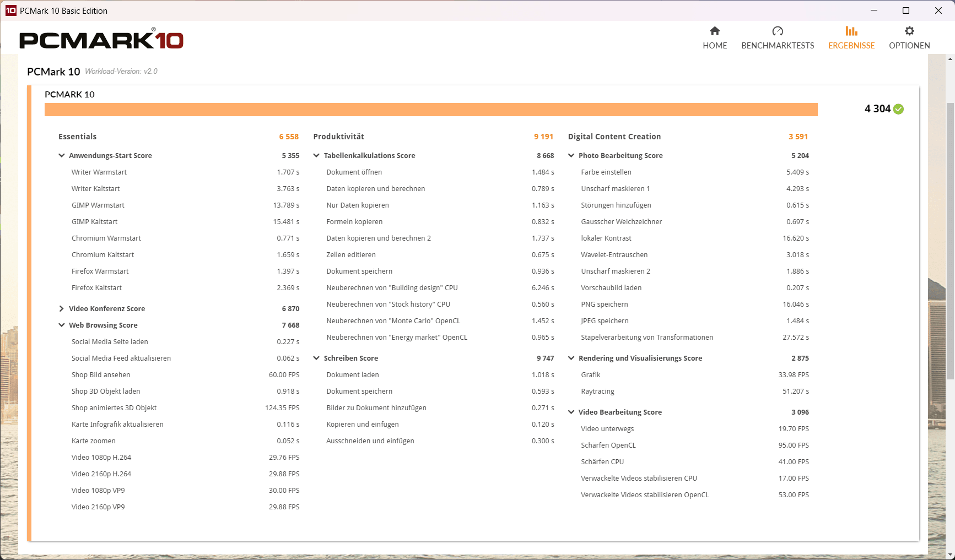Click the PCMark 10 logo
This screenshot has width=955, height=560.
(101, 40)
